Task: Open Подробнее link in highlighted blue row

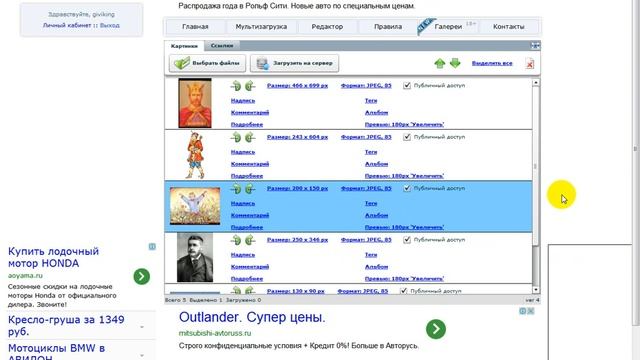Action: 247,227
